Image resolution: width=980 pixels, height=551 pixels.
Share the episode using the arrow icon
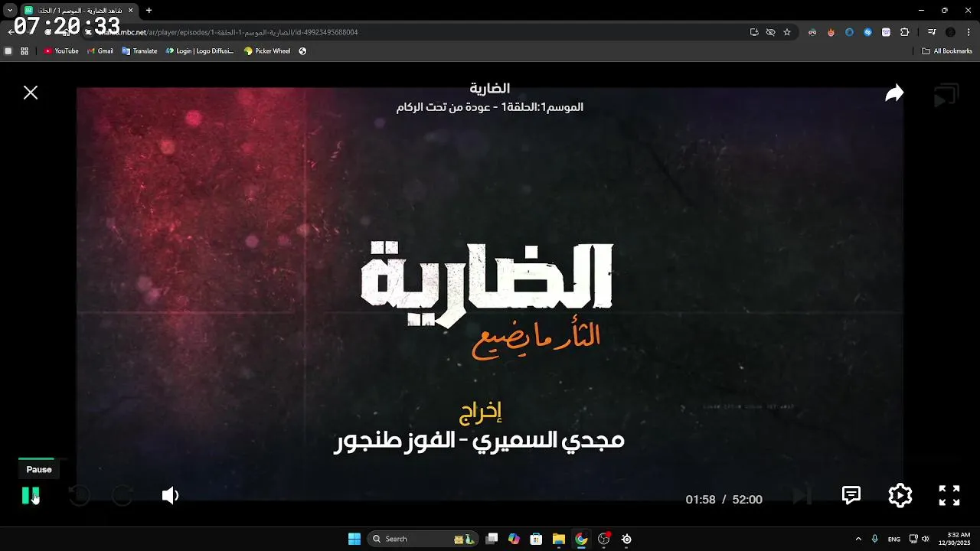pos(894,93)
